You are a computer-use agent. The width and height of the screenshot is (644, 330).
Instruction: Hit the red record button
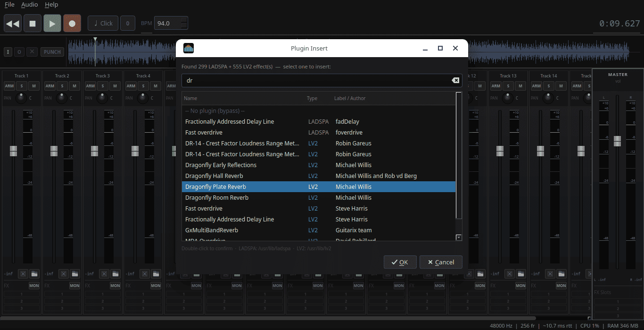(x=72, y=23)
